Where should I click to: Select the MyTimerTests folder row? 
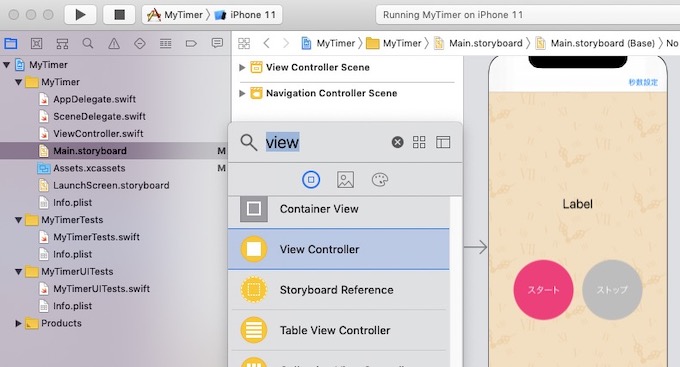pos(72,220)
